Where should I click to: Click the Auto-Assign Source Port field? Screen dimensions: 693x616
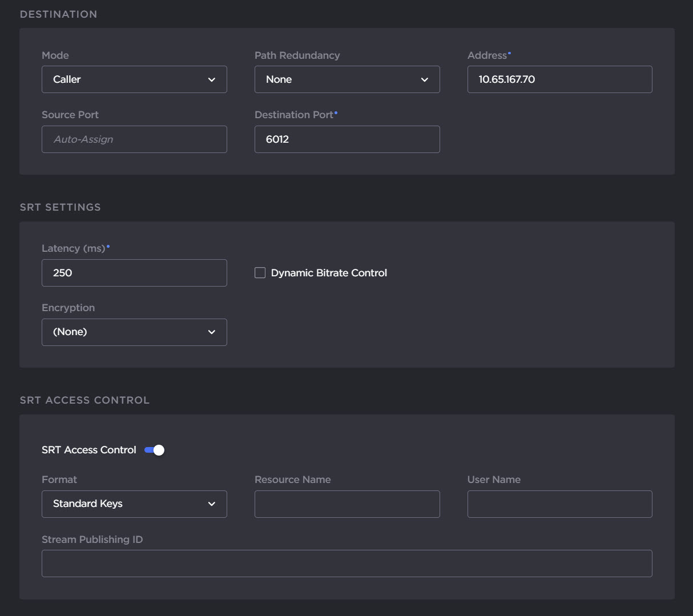(134, 139)
